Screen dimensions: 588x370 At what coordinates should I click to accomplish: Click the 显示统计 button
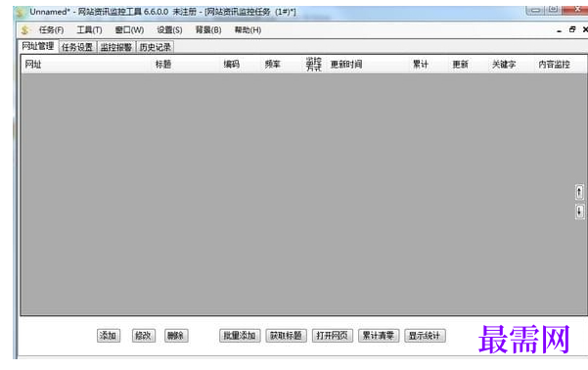(425, 336)
